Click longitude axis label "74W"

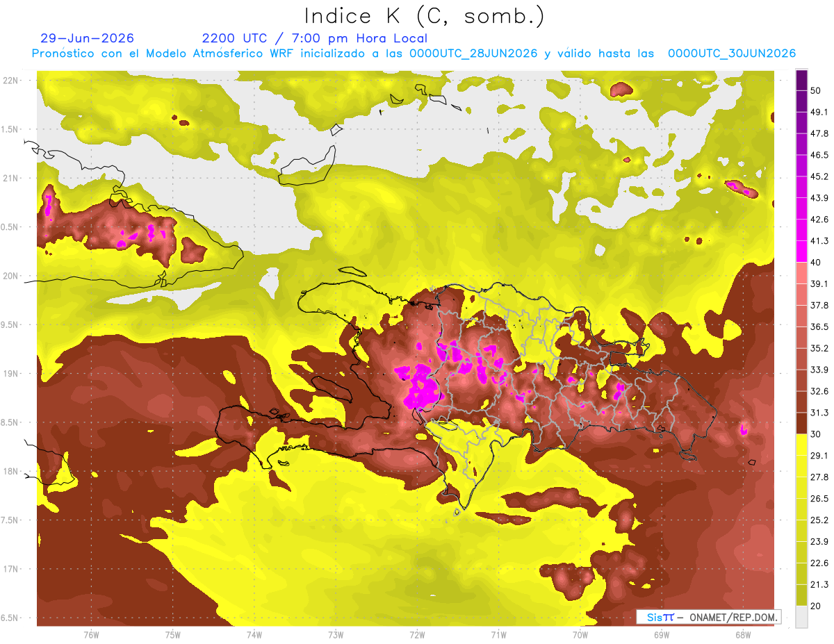coord(254,635)
